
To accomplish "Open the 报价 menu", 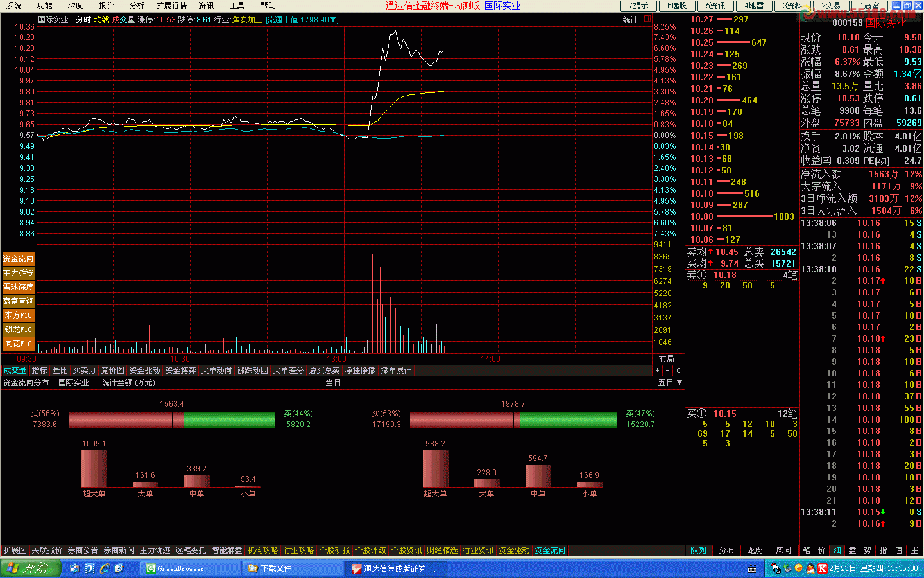I will pyautogui.click(x=106, y=5).
